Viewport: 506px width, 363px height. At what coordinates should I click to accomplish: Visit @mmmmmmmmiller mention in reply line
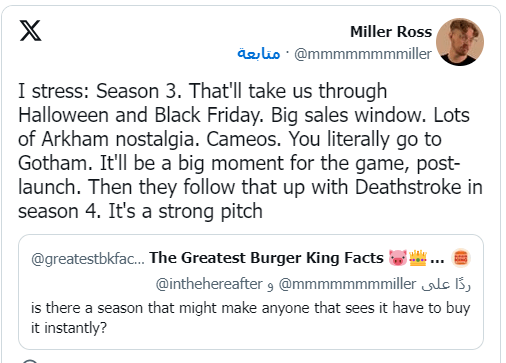(347, 284)
